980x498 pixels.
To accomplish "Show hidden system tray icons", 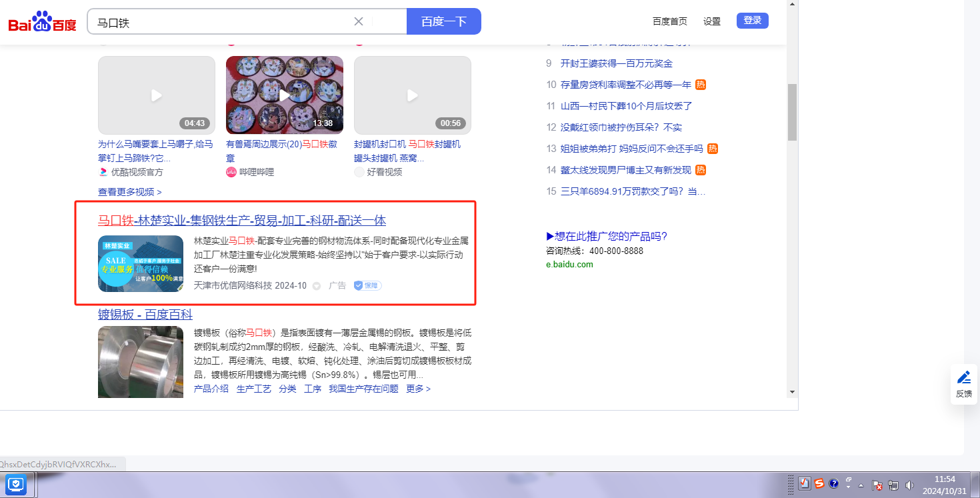I will (x=861, y=485).
